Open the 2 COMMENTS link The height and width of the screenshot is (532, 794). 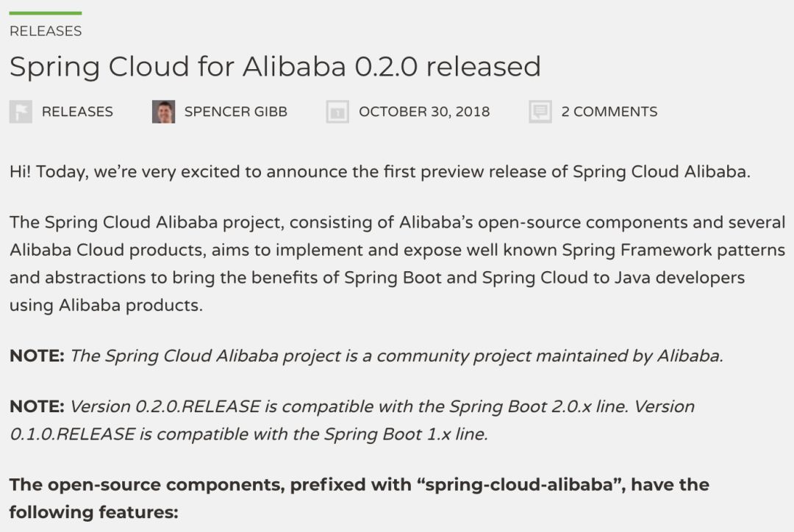click(x=609, y=112)
